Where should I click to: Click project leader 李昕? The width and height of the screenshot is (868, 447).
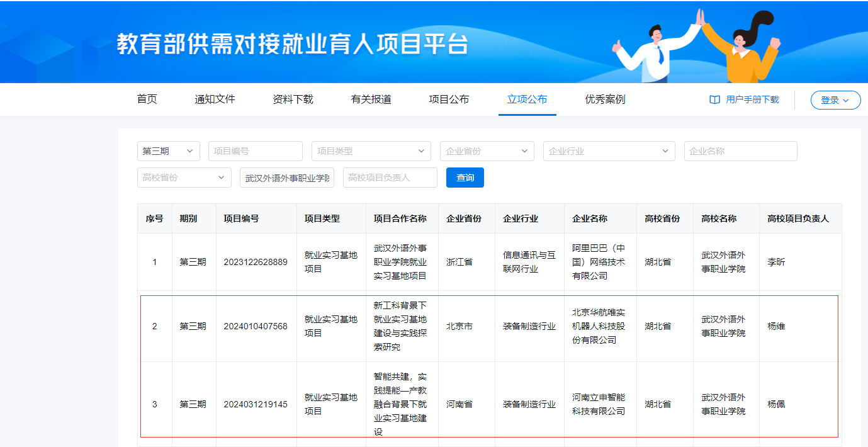click(x=777, y=262)
